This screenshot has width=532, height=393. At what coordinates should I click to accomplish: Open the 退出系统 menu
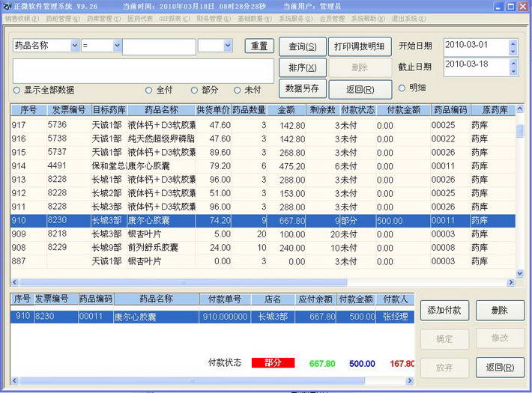click(408, 19)
